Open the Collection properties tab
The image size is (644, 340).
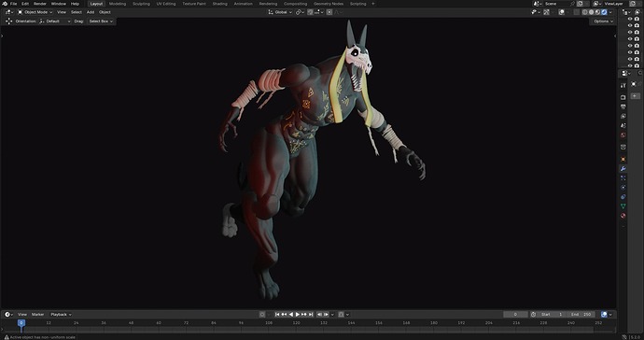(623, 147)
